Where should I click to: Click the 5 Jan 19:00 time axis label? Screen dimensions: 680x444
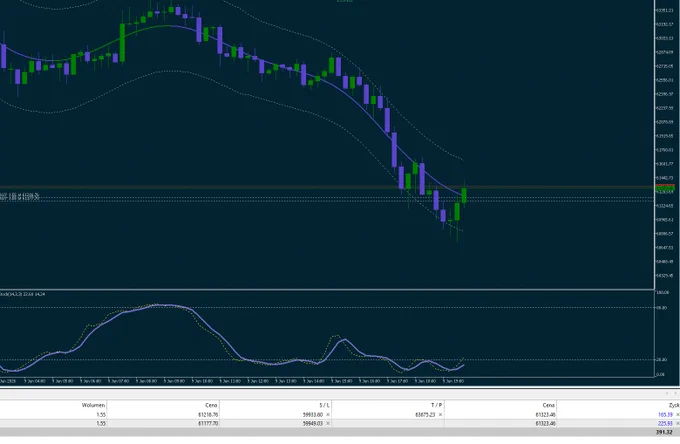pyautogui.click(x=453, y=381)
